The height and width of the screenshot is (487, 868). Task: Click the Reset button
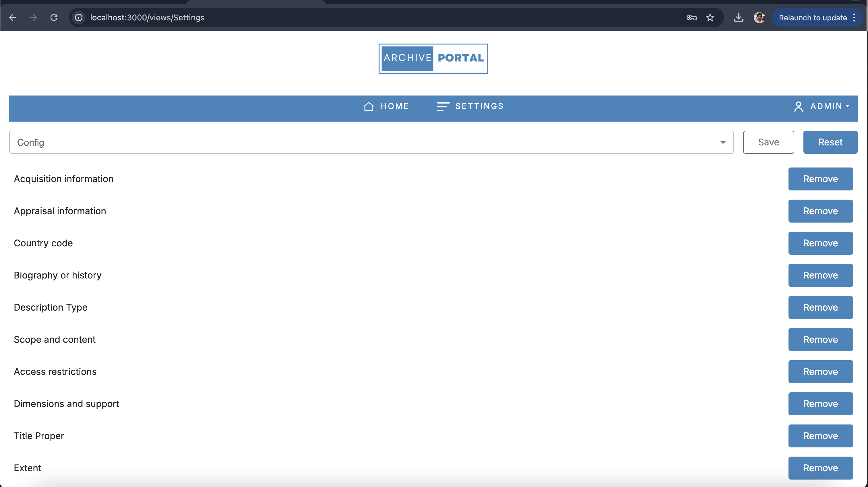830,142
